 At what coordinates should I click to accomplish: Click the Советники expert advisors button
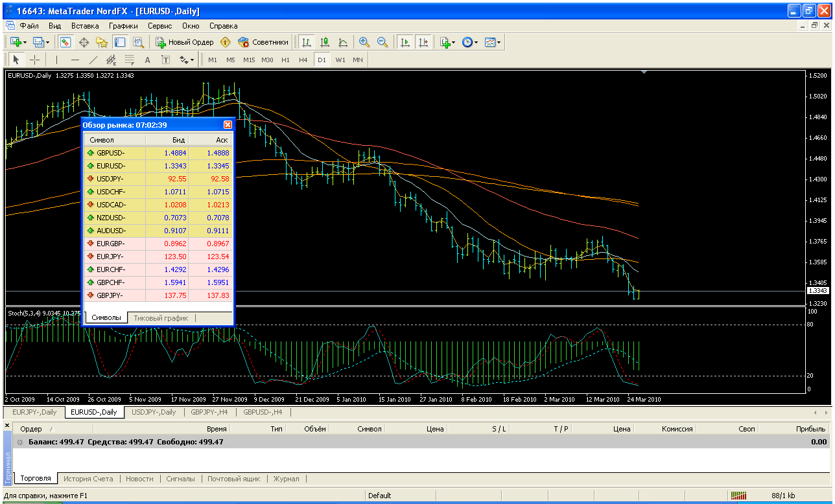click(263, 42)
